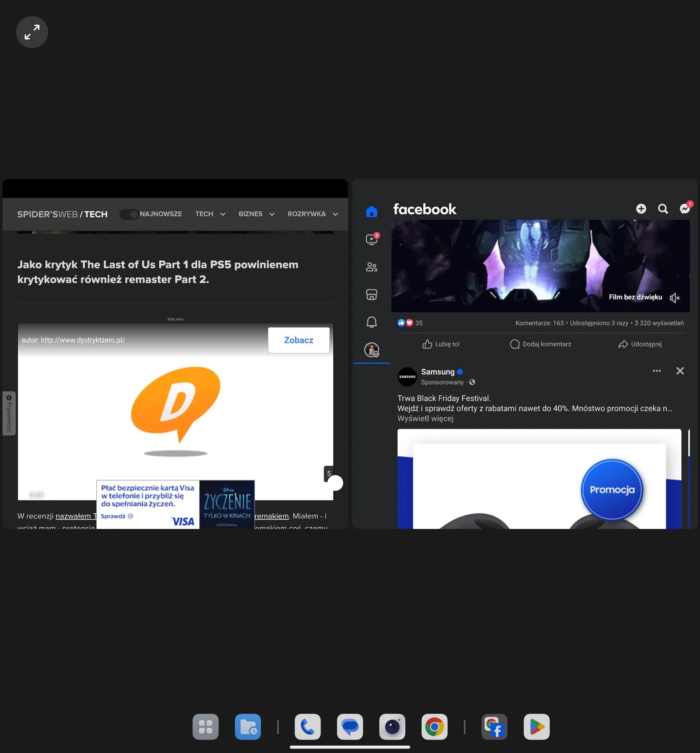Click the SPIDER'SWEB / TECH logo
Viewport: 700px width, 753px height.
coord(63,214)
